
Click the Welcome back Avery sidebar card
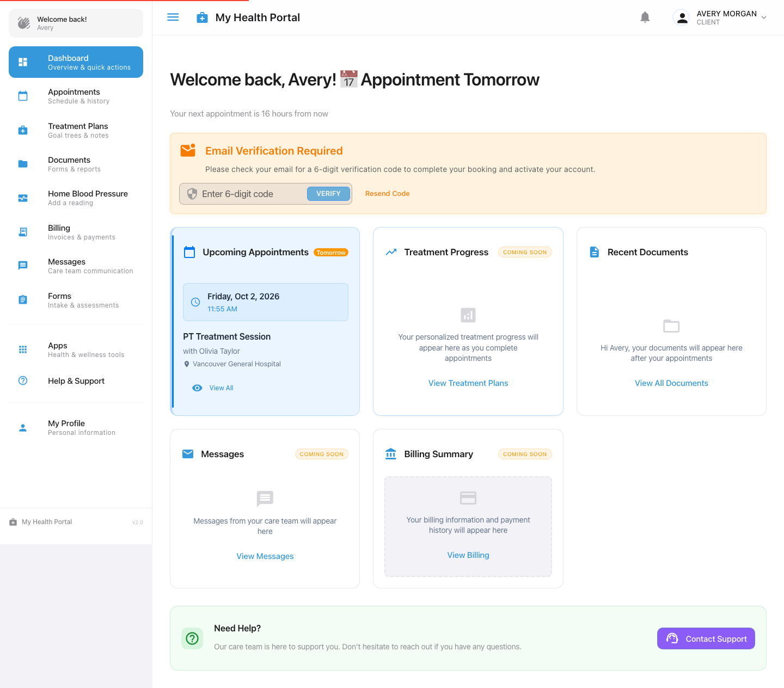pyautogui.click(x=76, y=23)
